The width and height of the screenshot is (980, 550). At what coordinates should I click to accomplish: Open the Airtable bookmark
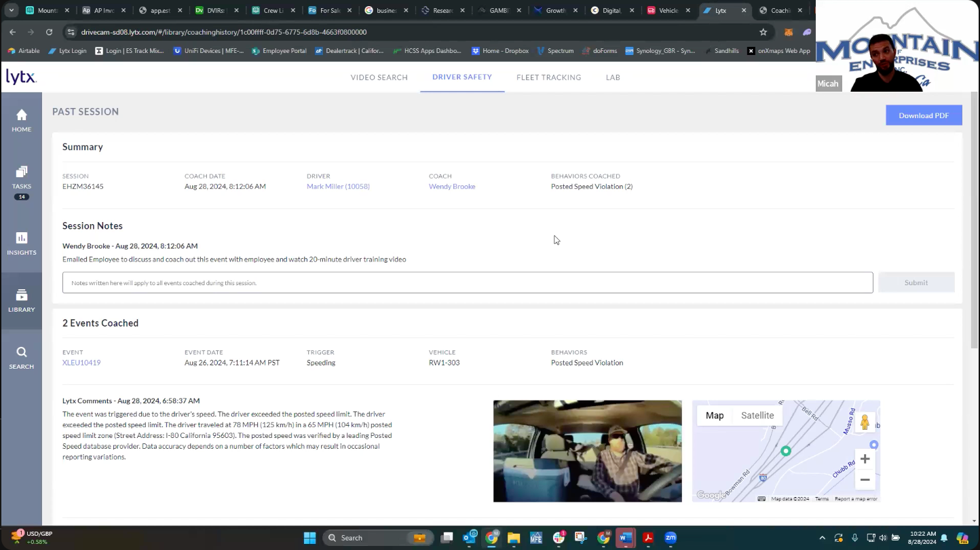pyautogui.click(x=24, y=51)
